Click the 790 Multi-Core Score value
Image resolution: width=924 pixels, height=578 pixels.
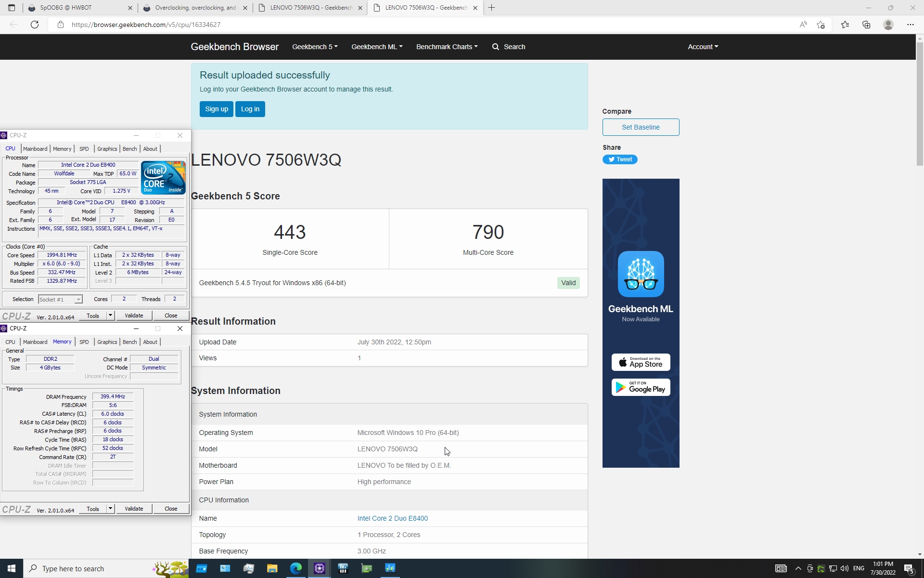point(488,232)
